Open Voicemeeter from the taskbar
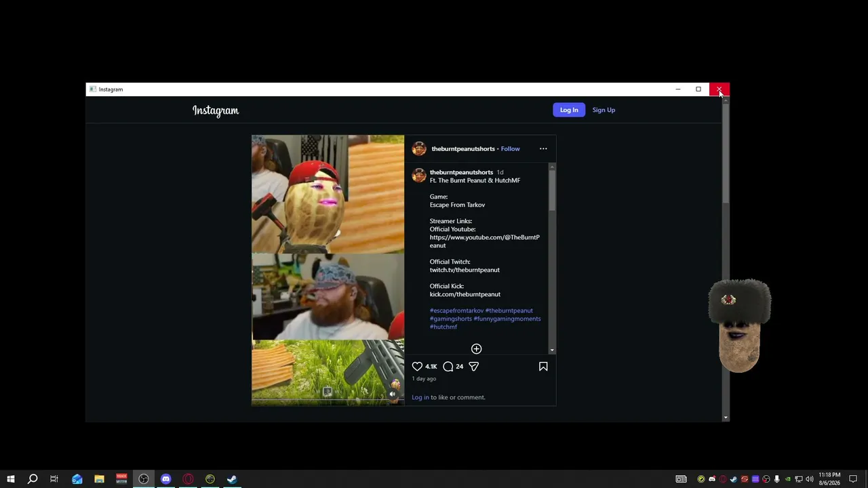The height and width of the screenshot is (488, 868). click(121, 479)
